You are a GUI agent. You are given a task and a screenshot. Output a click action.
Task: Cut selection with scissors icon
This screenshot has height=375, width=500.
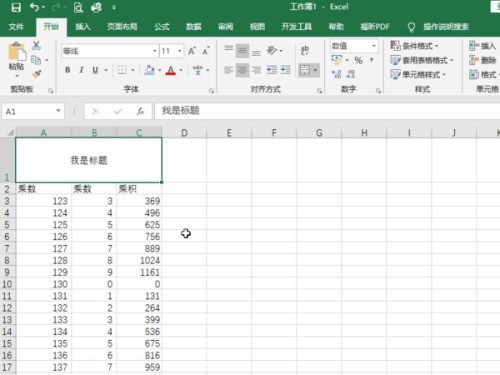pos(36,46)
